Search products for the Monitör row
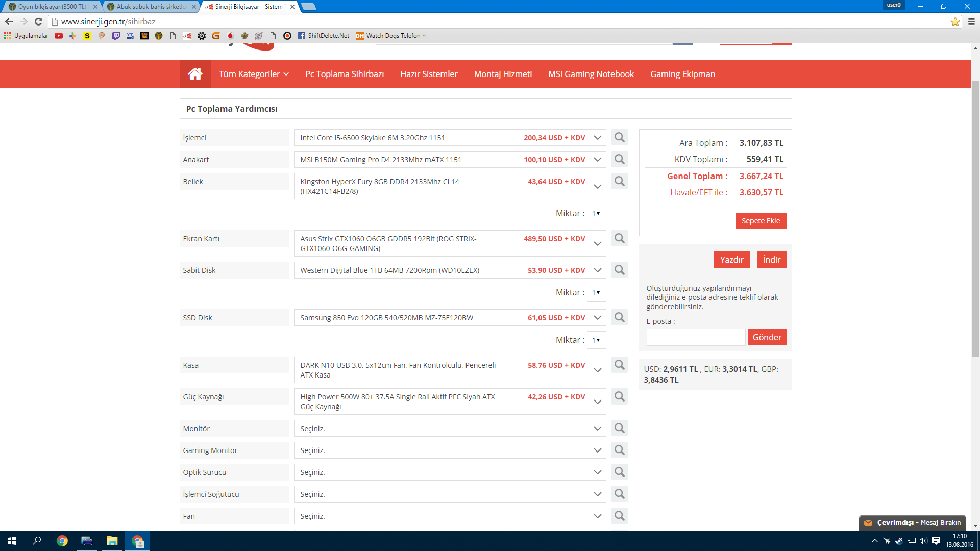 [x=620, y=428]
